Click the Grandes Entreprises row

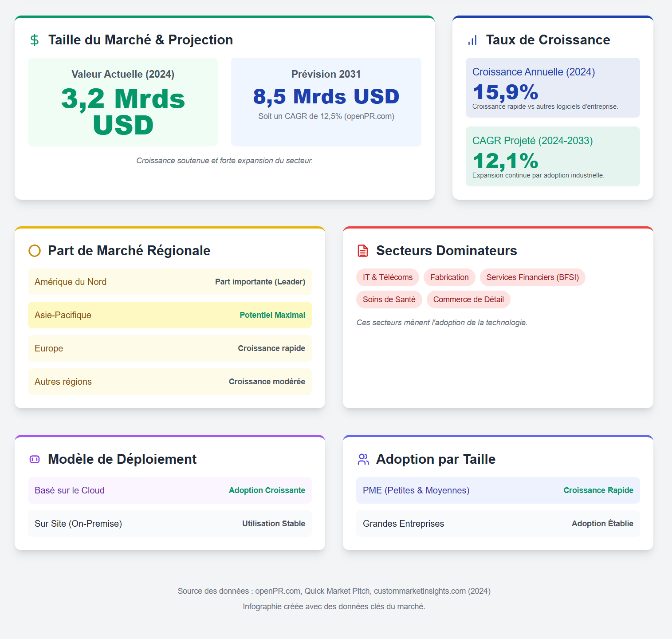coord(498,524)
